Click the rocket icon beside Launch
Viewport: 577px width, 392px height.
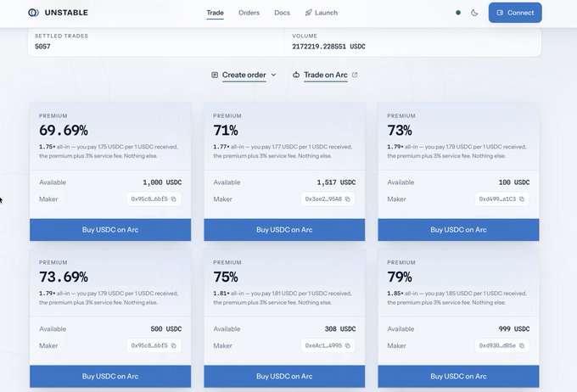coord(308,13)
